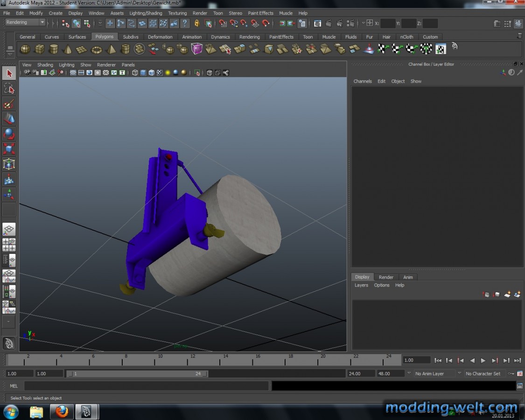Open the No Anim Layer dropdown arrow
Image resolution: width=525 pixels, height=420 pixels.
click(x=409, y=373)
